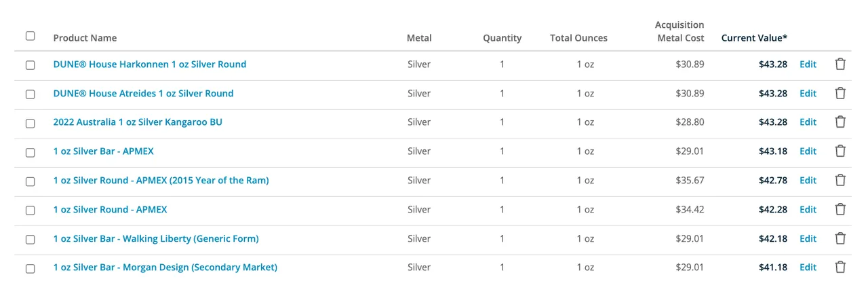The width and height of the screenshot is (868, 294).
Task: Trash the 1 oz Silver Bar - APMEX entry
Action: point(840,151)
